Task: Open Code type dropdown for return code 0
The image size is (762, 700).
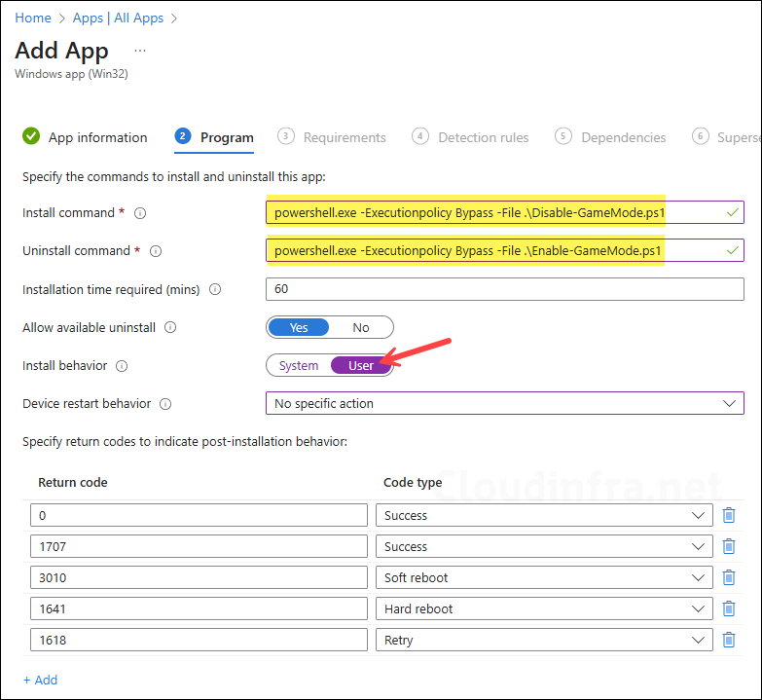Action: click(x=544, y=515)
